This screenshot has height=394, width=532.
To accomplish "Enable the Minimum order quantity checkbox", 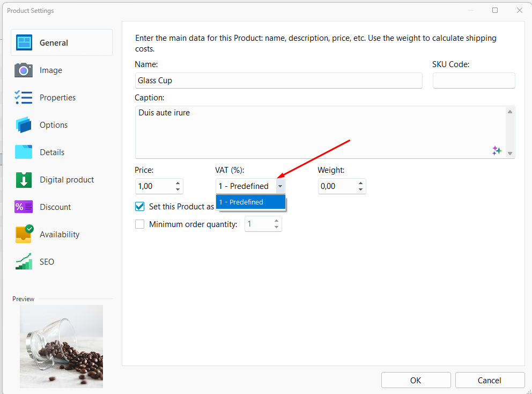I will coord(140,224).
